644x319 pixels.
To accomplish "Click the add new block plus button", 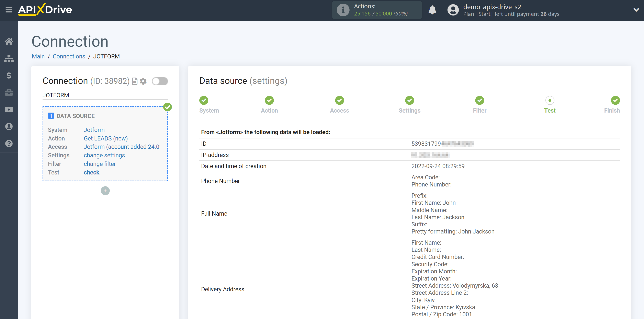I will pos(105,190).
